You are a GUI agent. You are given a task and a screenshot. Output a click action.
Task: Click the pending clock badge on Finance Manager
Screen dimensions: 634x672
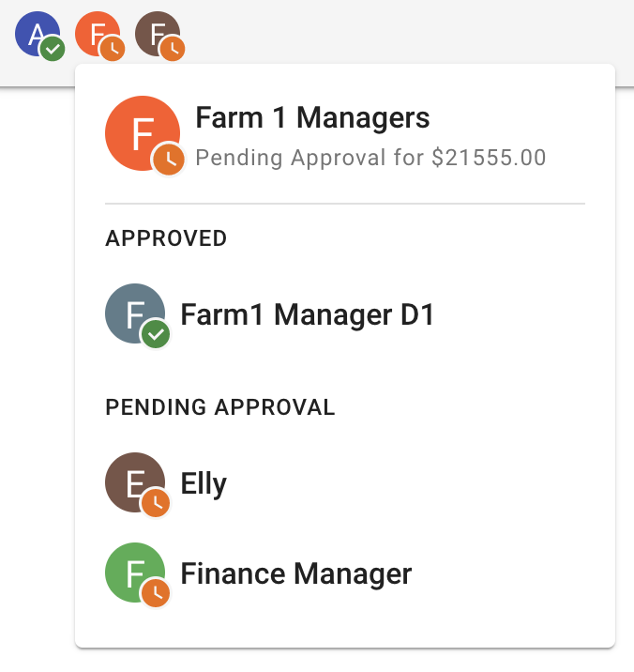[x=157, y=593]
